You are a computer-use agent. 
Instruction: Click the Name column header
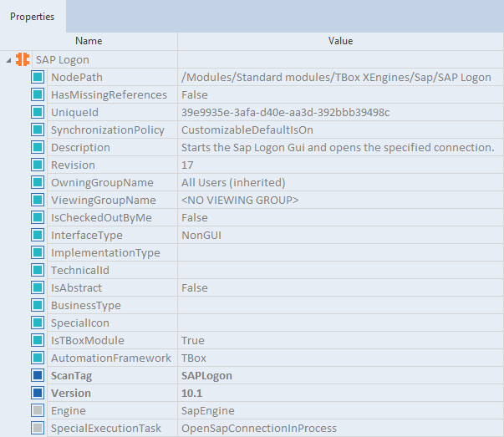coord(89,40)
